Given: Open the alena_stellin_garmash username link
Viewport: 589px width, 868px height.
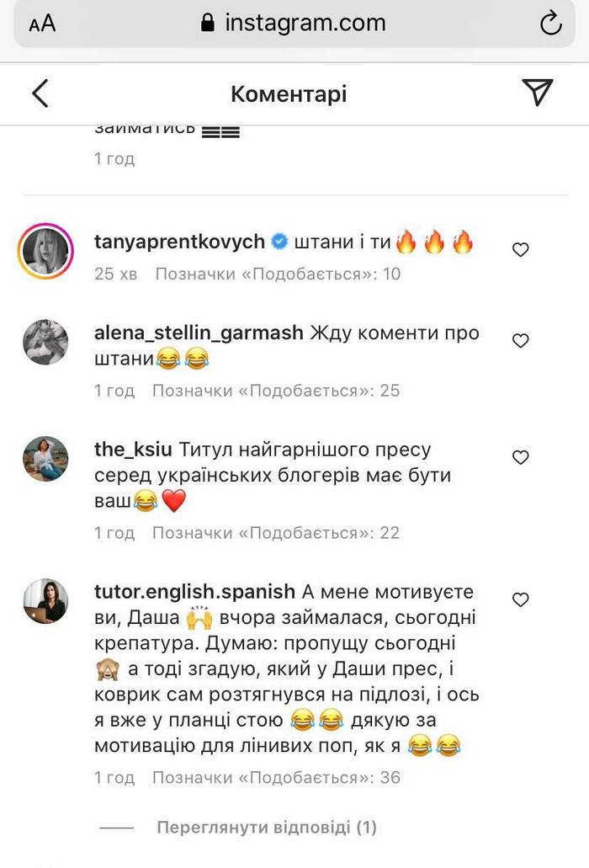Looking at the screenshot, I should (x=199, y=333).
